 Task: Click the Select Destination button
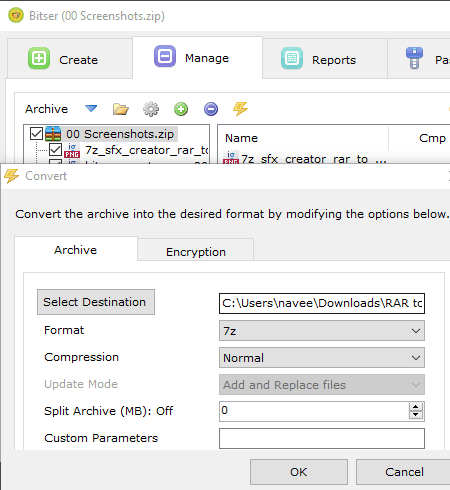[x=96, y=302]
